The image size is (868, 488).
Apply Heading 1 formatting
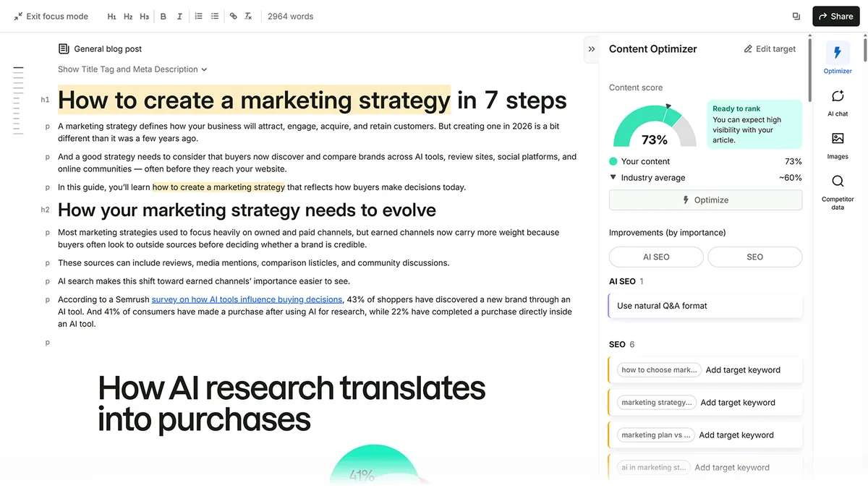[x=111, y=16]
